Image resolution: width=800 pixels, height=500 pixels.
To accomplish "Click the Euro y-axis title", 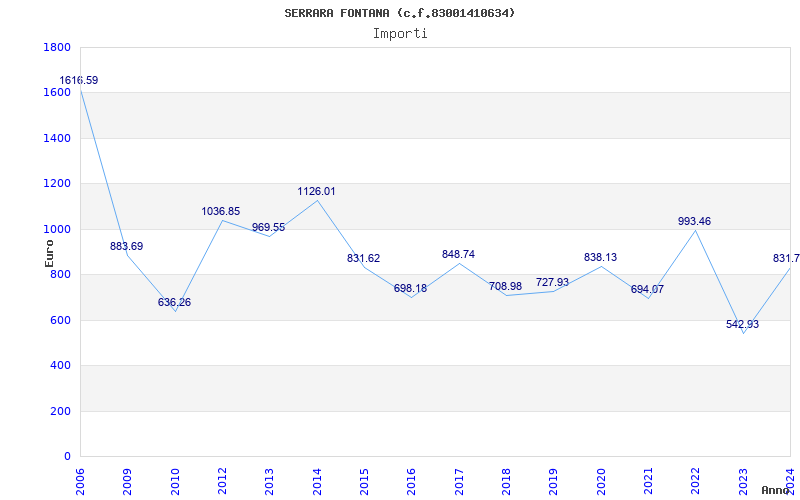I will (x=49, y=251).
